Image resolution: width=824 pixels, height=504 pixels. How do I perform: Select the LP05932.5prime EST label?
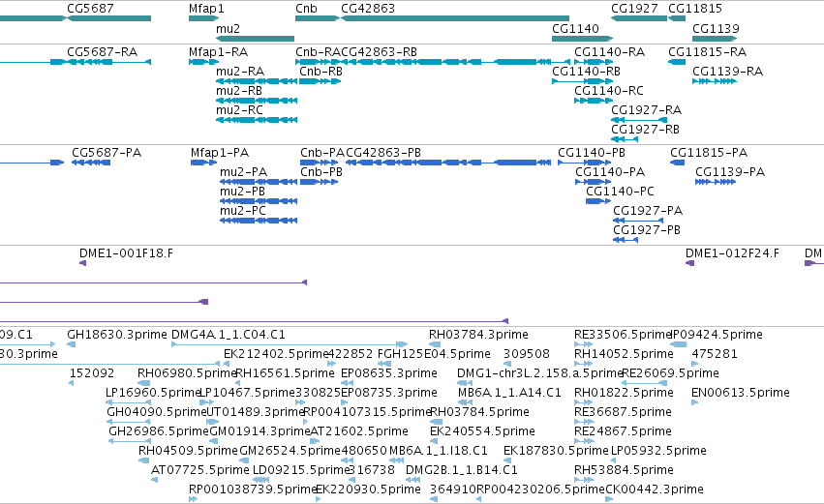658,452
